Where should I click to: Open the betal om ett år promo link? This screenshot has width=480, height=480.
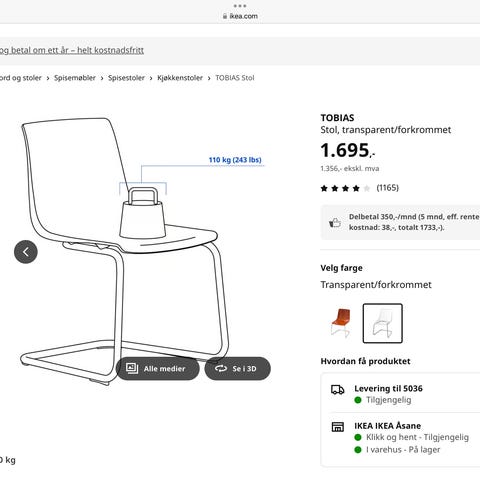coord(72,50)
